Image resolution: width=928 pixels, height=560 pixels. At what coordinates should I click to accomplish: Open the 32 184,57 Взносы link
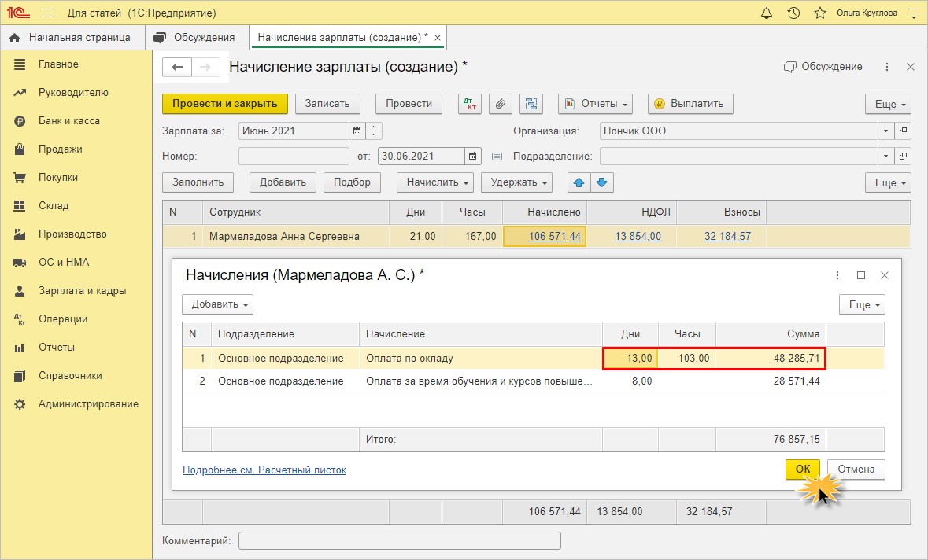click(727, 236)
